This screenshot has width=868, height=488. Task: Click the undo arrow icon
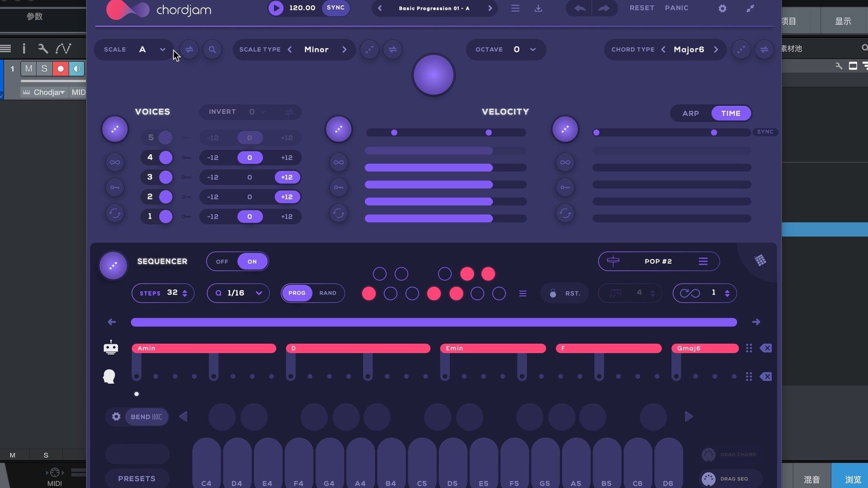[580, 8]
